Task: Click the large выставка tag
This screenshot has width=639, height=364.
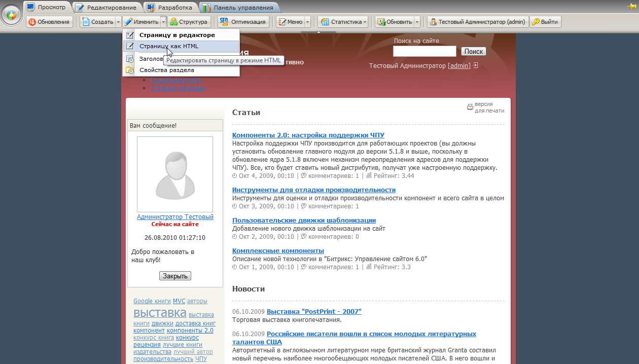Action: (160, 312)
